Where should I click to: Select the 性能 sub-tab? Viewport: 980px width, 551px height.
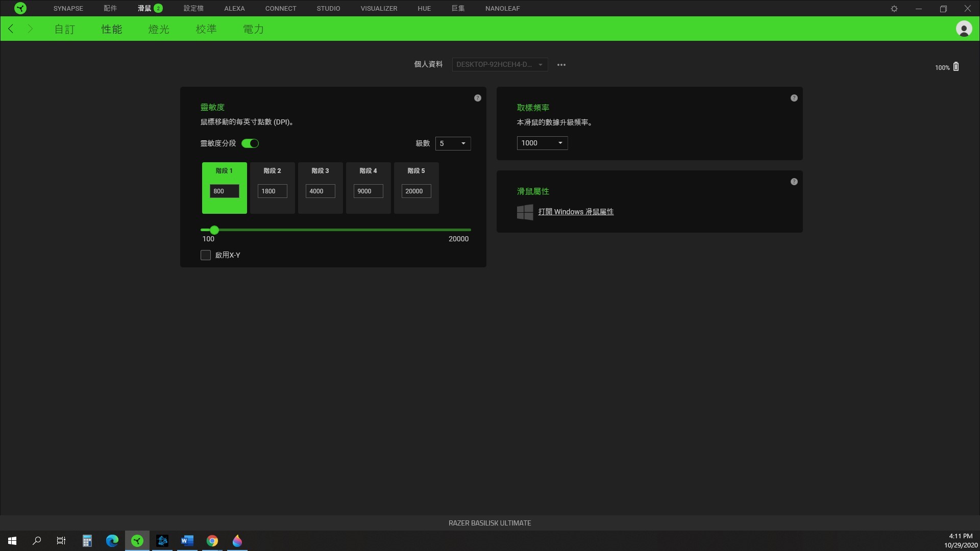pos(112,29)
